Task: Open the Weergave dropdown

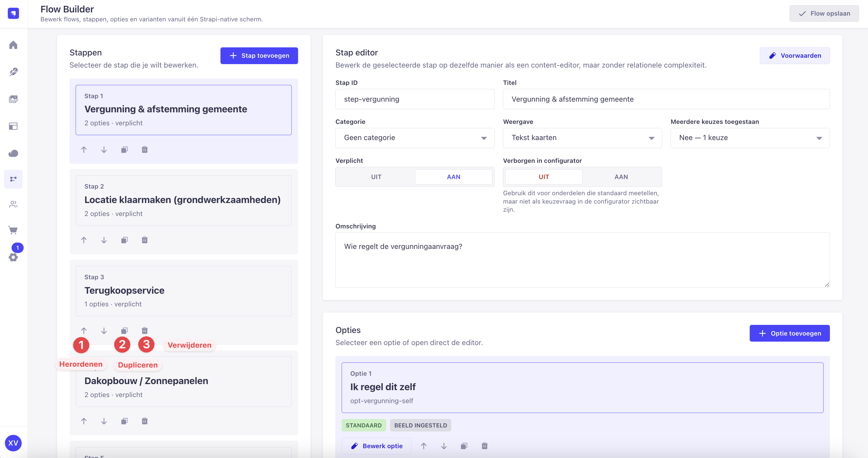Action: pyautogui.click(x=583, y=138)
